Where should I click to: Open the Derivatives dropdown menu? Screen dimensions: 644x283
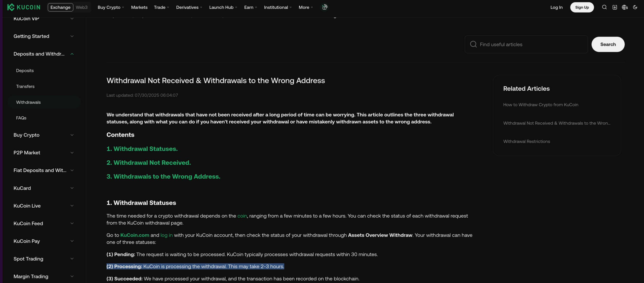click(x=189, y=7)
